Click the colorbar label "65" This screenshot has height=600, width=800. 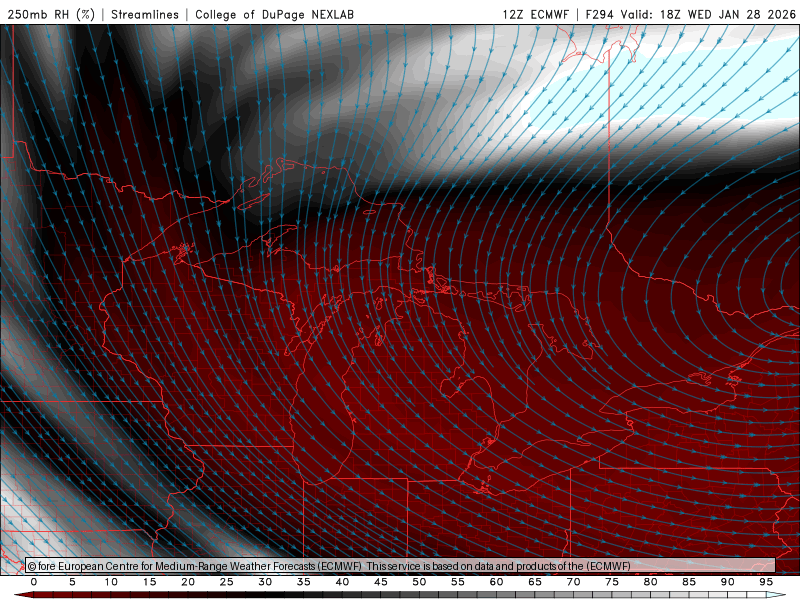click(535, 582)
